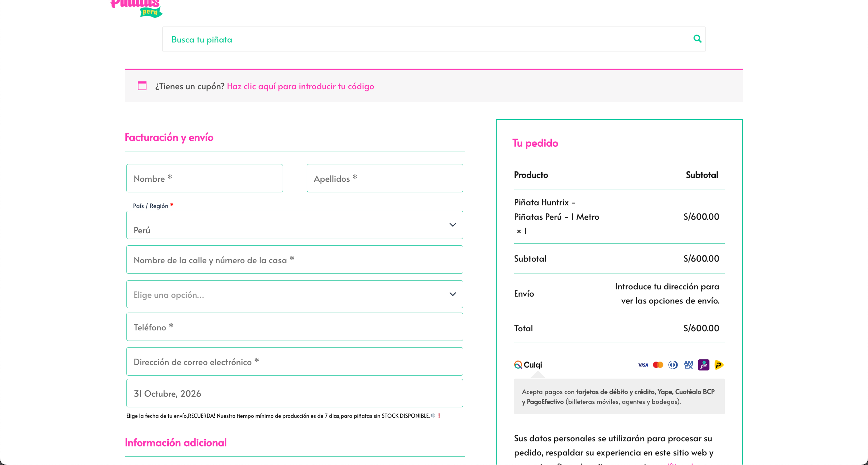This screenshot has height=465, width=868.
Task: Click the Visa card icon
Action: point(643,365)
